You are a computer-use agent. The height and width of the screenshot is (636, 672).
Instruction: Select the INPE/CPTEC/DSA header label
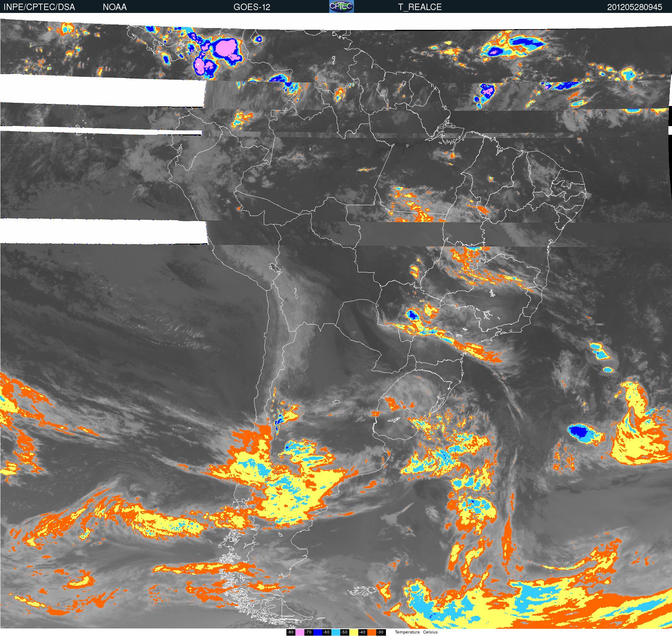39,7
